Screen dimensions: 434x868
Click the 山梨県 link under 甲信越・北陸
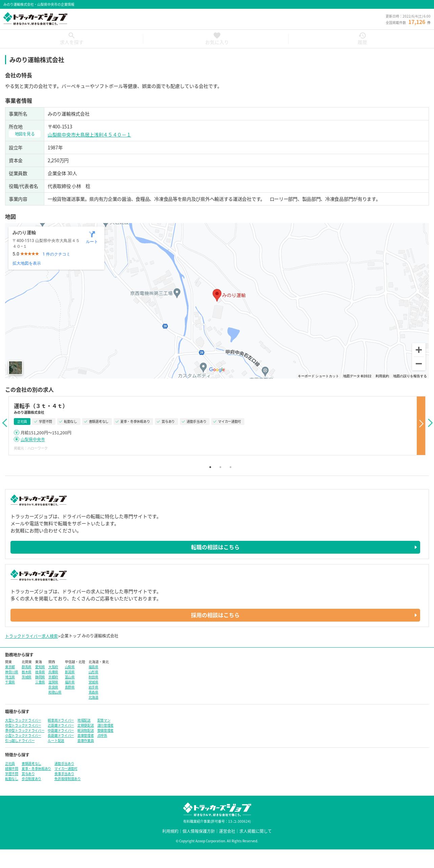[x=70, y=667]
